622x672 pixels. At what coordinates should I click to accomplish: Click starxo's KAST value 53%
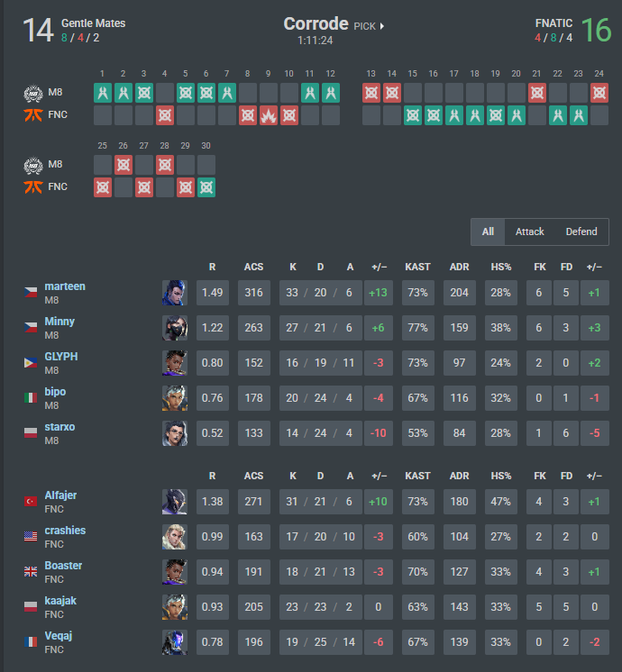[x=417, y=433]
